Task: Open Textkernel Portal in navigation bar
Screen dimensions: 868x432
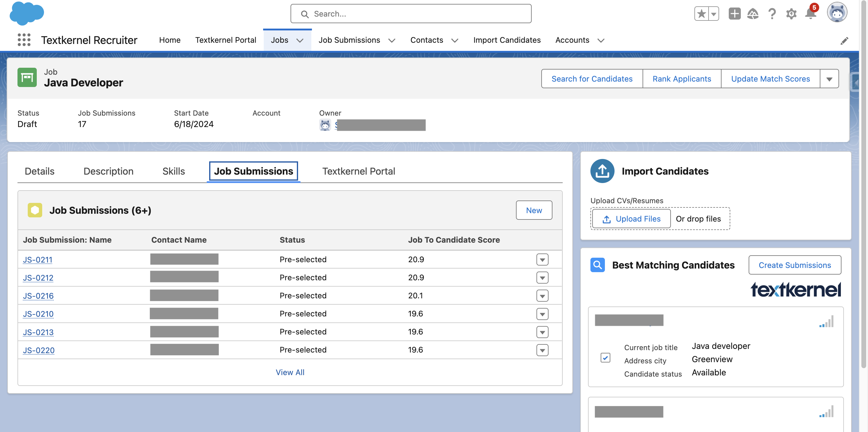Action: pos(226,40)
